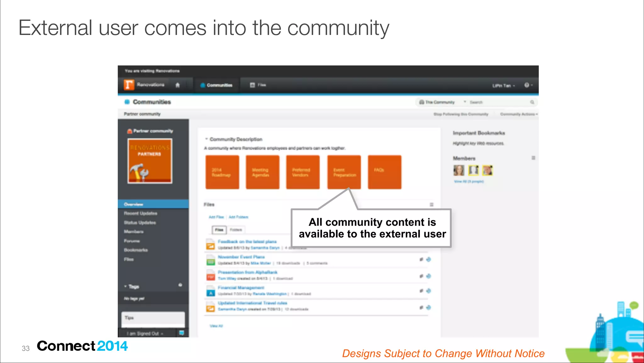Click Stop Following this Community
The width and height of the screenshot is (644, 363).
click(461, 114)
